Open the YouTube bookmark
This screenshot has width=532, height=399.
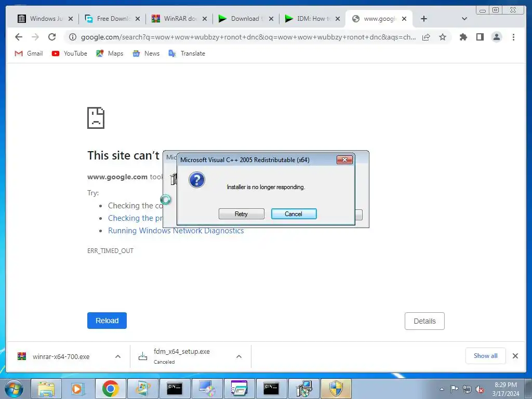[70, 54]
